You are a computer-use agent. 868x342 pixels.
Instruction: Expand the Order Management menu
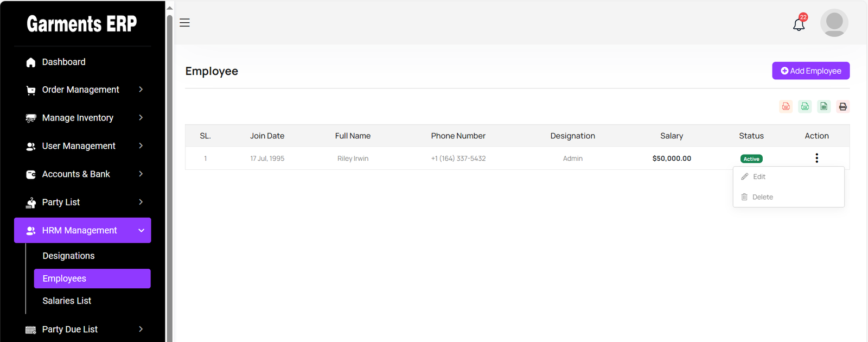82,90
